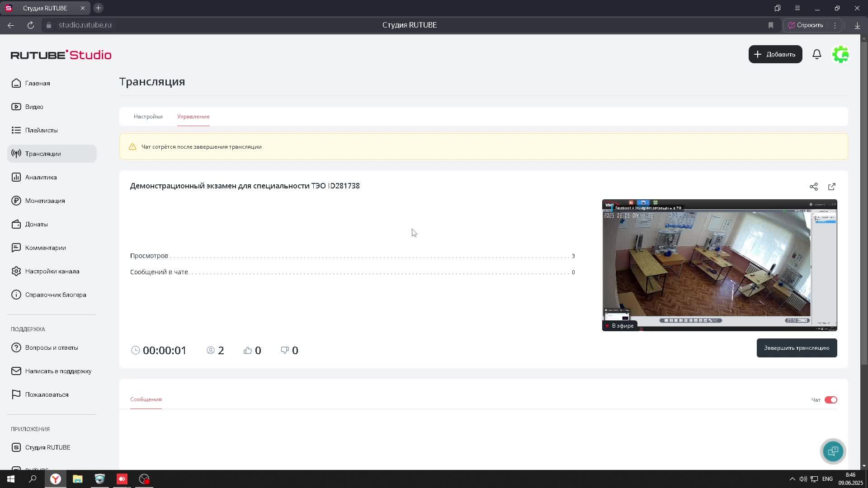Click the Спросить assistant button
The height and width of the screenshot is (488, 868).
(806, 25)
